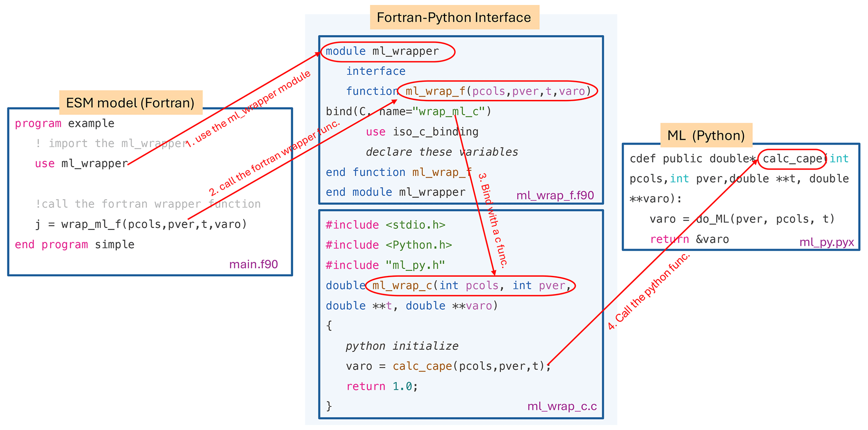Select the 'use iso_c_binding' statement
This screenshot has width=868, height=430.
pos(422,132)
